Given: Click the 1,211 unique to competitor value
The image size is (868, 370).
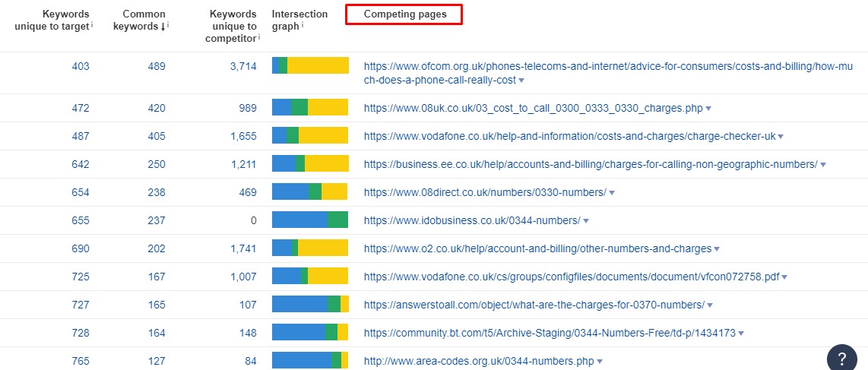Looking at the screenshot, I should coord(243,165).
